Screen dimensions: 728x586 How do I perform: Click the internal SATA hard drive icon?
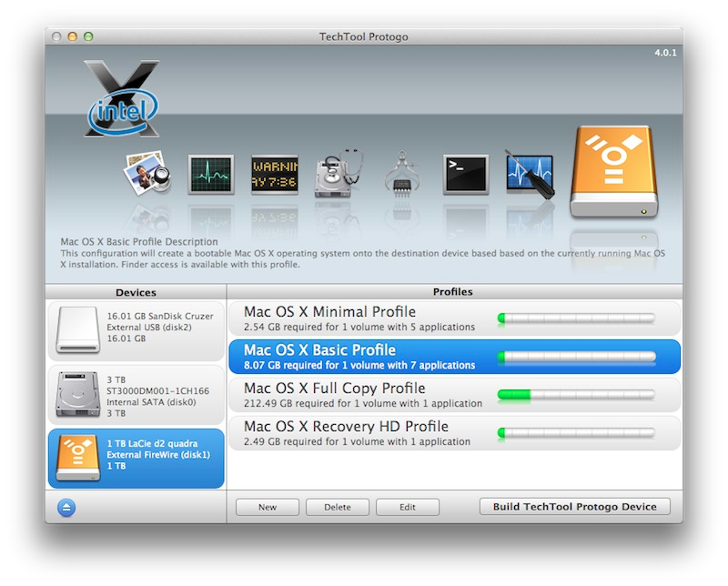pos(77,394)
